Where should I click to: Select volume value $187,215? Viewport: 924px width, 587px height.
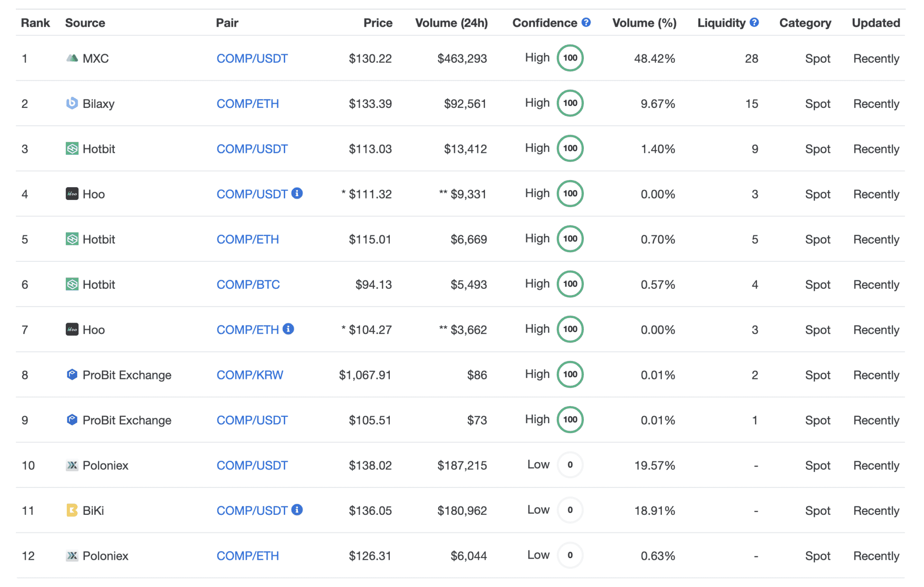coord(462,466)
